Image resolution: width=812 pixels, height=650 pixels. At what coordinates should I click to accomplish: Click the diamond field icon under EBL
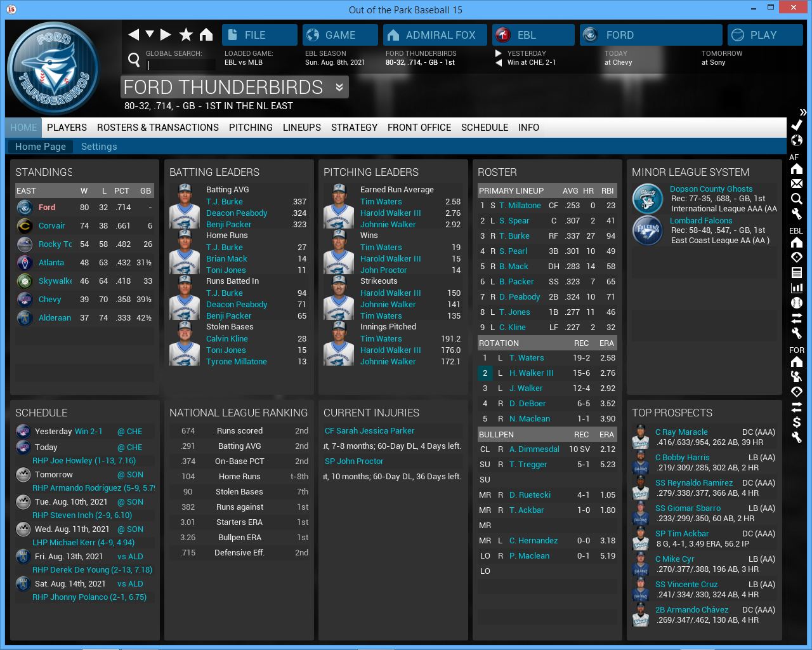797,257
